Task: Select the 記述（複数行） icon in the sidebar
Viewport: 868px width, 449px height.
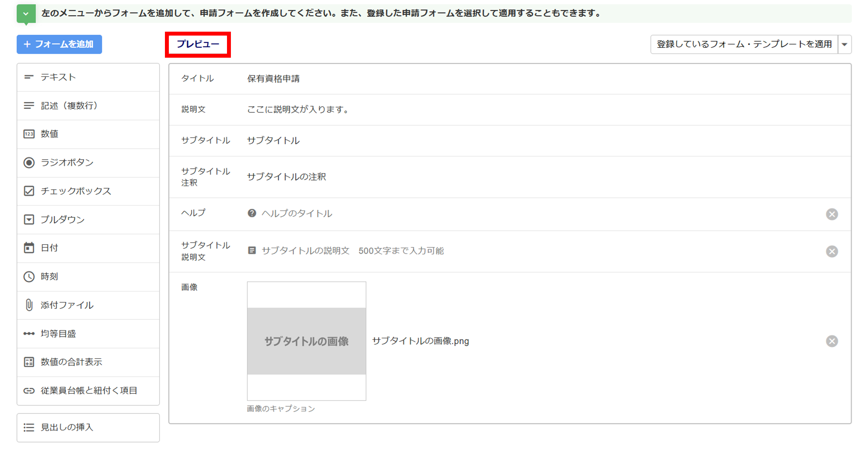Action: (29, 105)
